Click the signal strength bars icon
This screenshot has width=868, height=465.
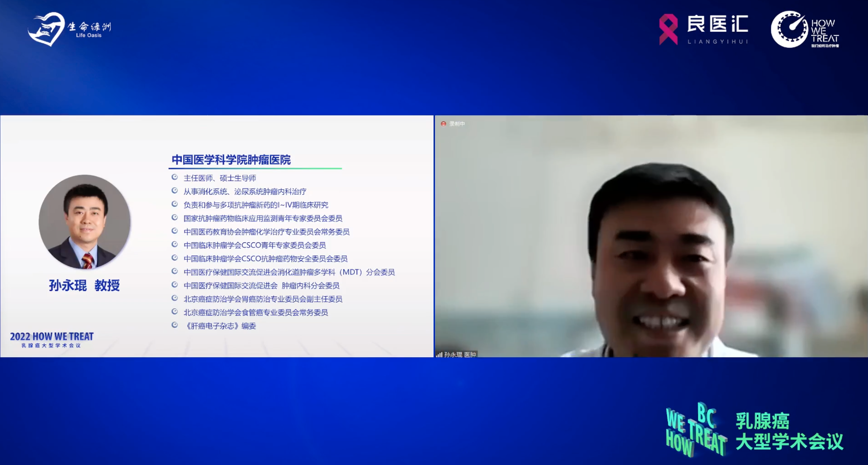[x=439, y=355]
